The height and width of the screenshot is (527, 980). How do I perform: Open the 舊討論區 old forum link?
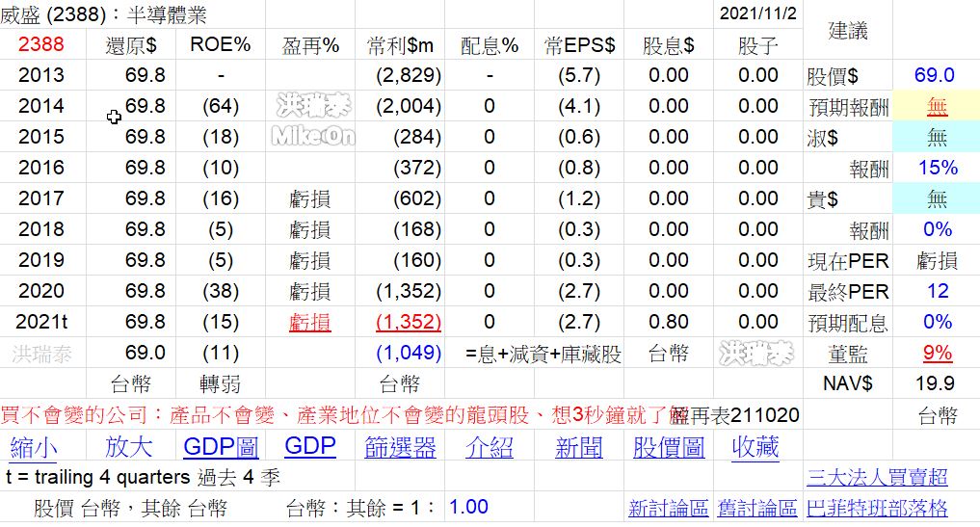(x=759, y=508)
